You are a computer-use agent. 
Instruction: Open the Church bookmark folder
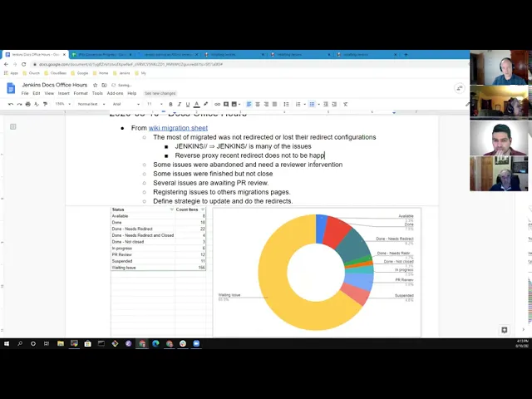click(x=32, y=73)
